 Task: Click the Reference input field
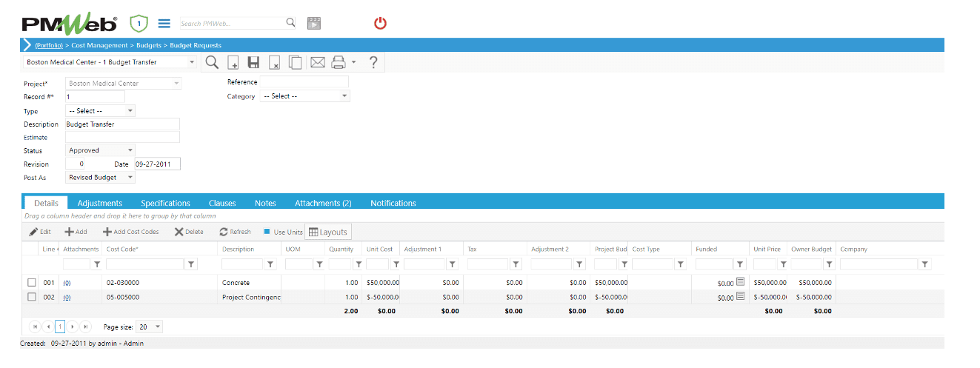(x=304, y=82)
